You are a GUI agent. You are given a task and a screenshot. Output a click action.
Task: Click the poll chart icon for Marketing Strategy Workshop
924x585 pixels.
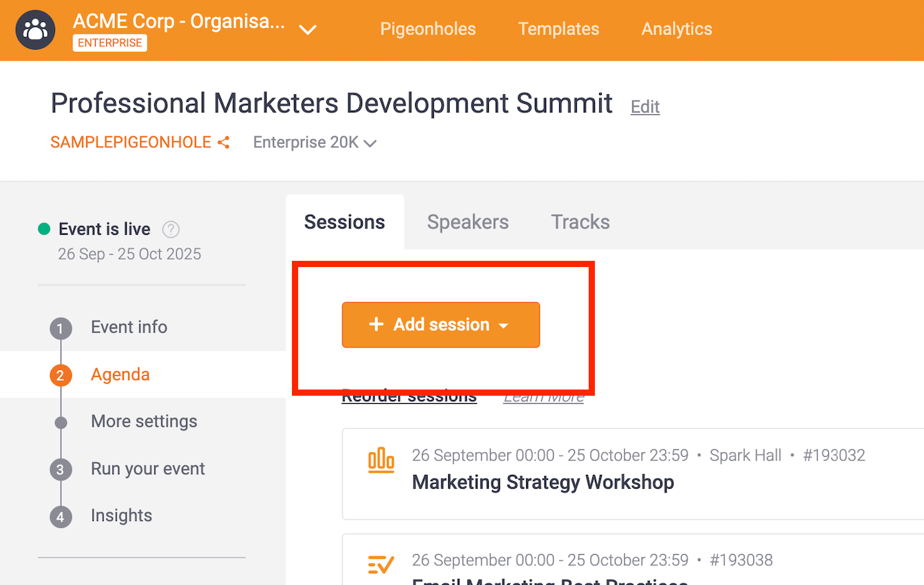point(381,460)
